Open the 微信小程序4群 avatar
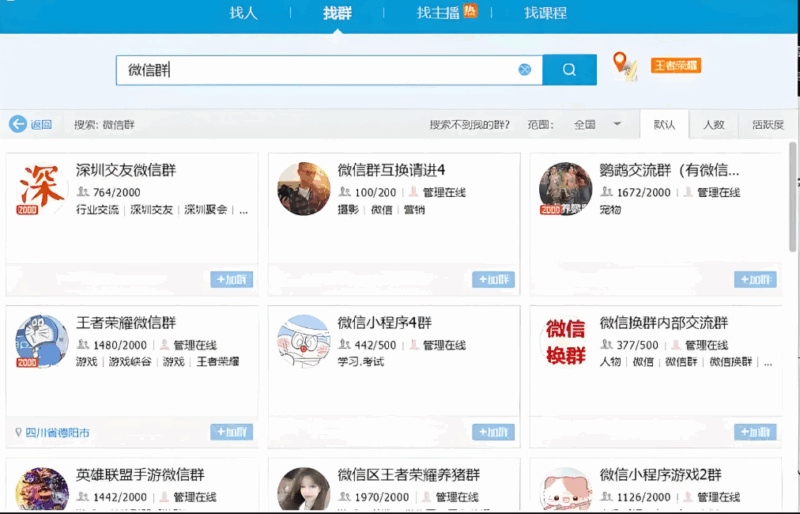Image resolution: width=800 pixels, height=514 pixels. [x=304, y=341]
